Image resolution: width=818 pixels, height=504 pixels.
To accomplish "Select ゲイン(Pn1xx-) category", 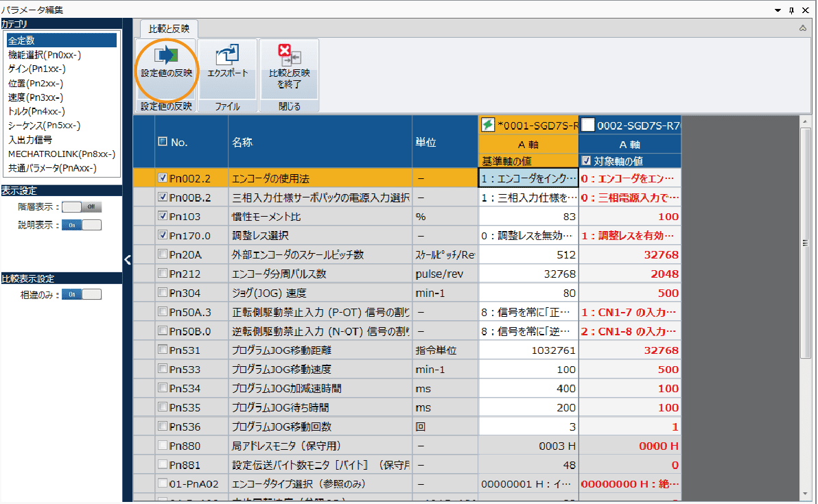I will (37, 69).
